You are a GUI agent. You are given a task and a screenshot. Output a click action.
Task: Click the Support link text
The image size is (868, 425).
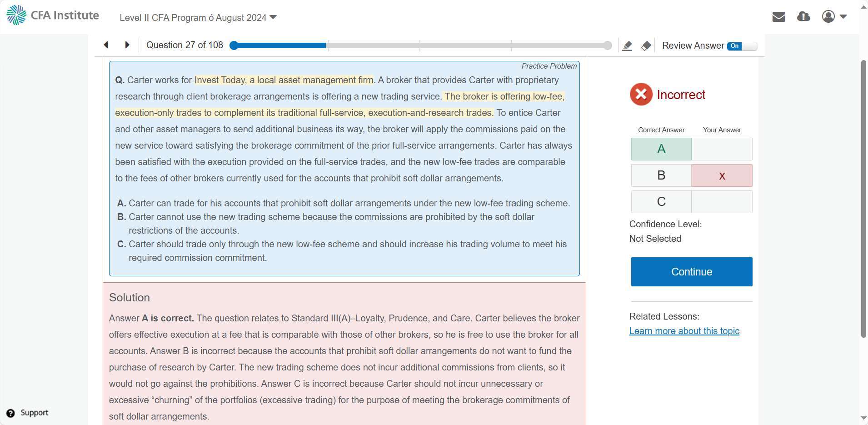pyautogui.click(x=35, y=413)
